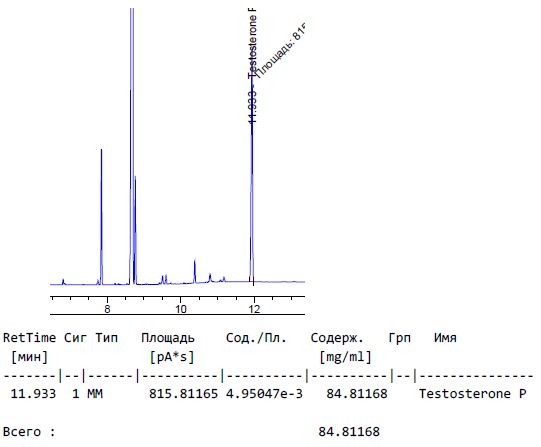
Task: Select the Содерж. column header
Action: pyautogui.click(x=337, y=338)
